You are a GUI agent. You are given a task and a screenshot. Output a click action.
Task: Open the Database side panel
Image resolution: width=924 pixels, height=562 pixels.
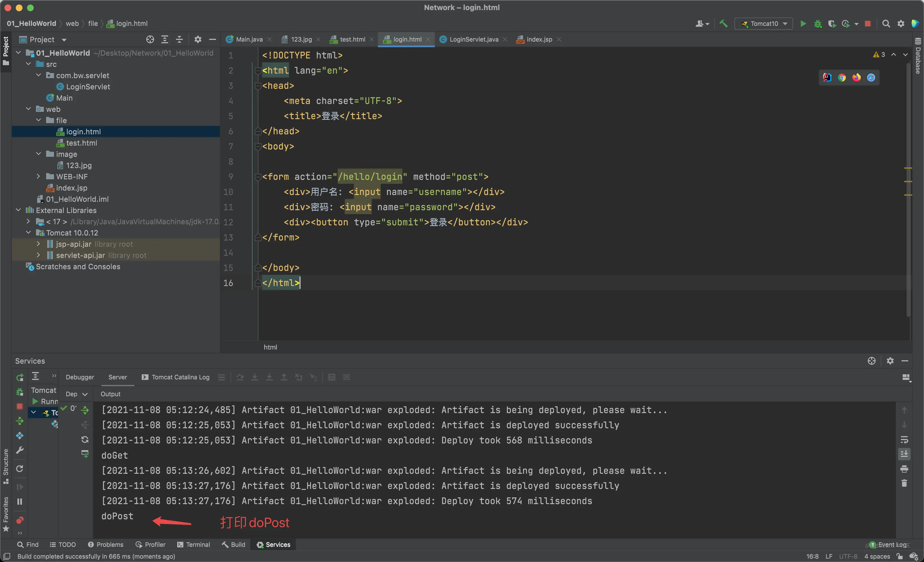pos(918,56)
